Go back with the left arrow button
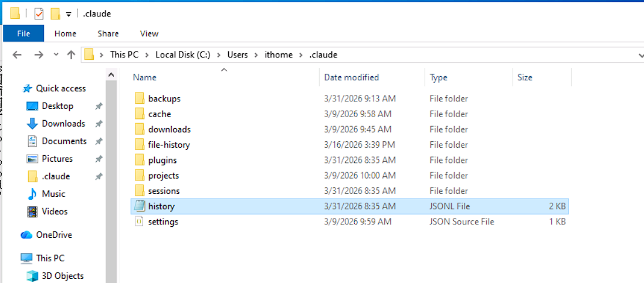This screenshot has height=283, width=644. click(17, 54)
